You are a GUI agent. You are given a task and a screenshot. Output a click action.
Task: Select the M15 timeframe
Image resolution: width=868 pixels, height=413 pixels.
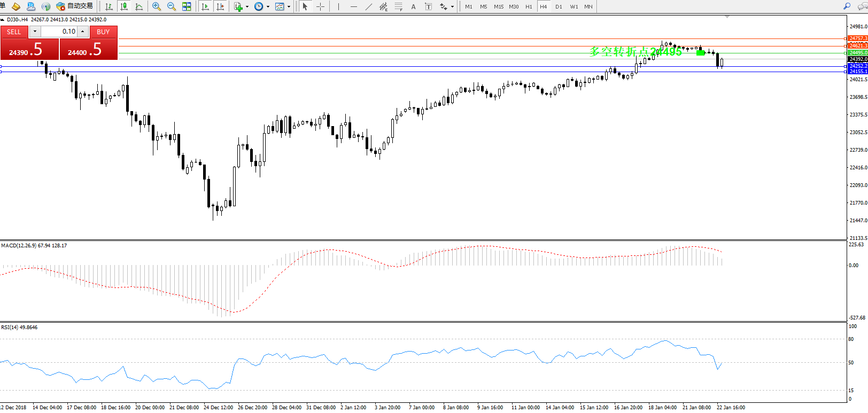click(x=498, y=6)
